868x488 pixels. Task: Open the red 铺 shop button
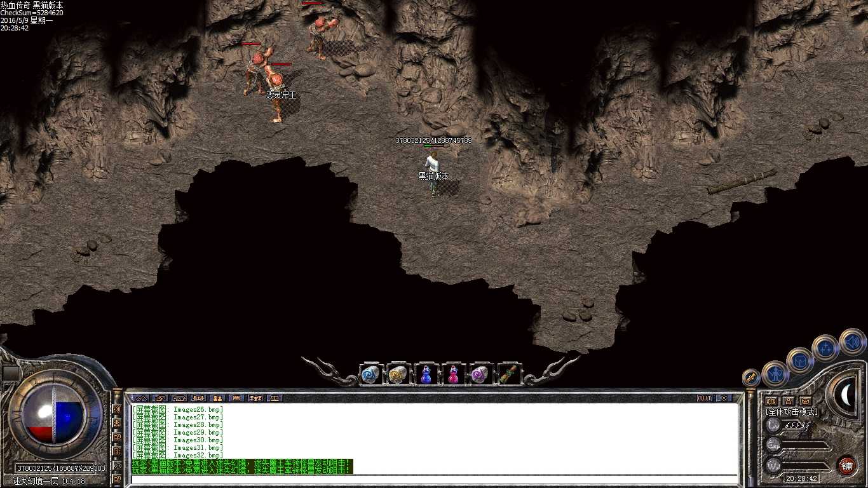(848, 466)
